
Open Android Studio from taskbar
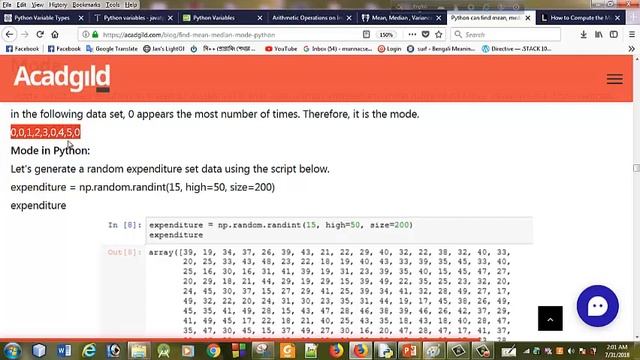(x=164, y=351)
